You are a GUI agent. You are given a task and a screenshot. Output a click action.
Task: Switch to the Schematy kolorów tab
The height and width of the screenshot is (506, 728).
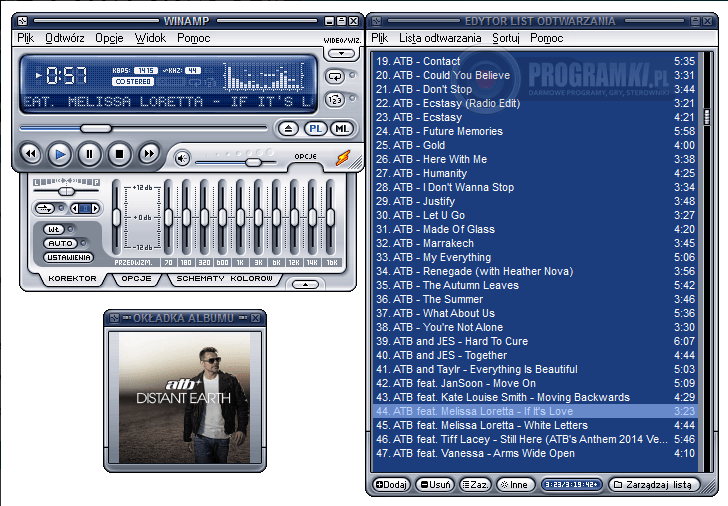tap(224, 279)
